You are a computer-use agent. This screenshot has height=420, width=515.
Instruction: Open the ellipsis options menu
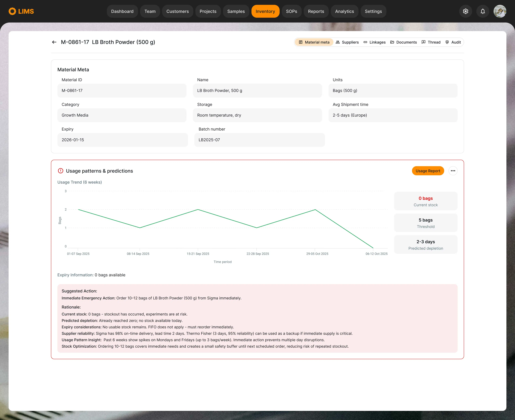pyautogui.click(x=453, y=171)
